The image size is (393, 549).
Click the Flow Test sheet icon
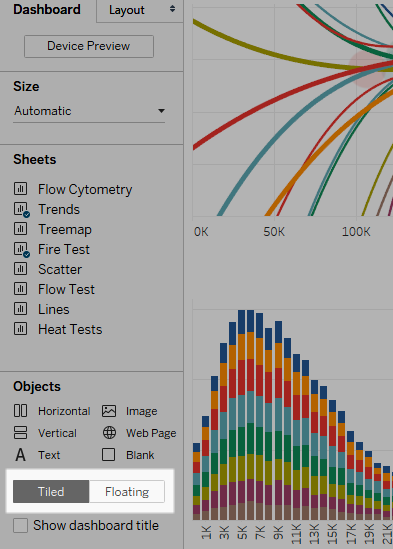tap(20, 289)
